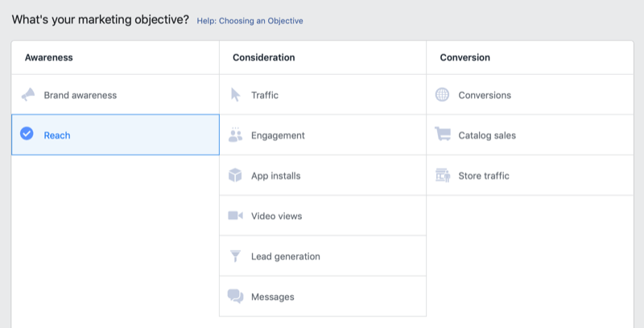
Task: Click the Conversions globe icon
Action: [442, 95]
